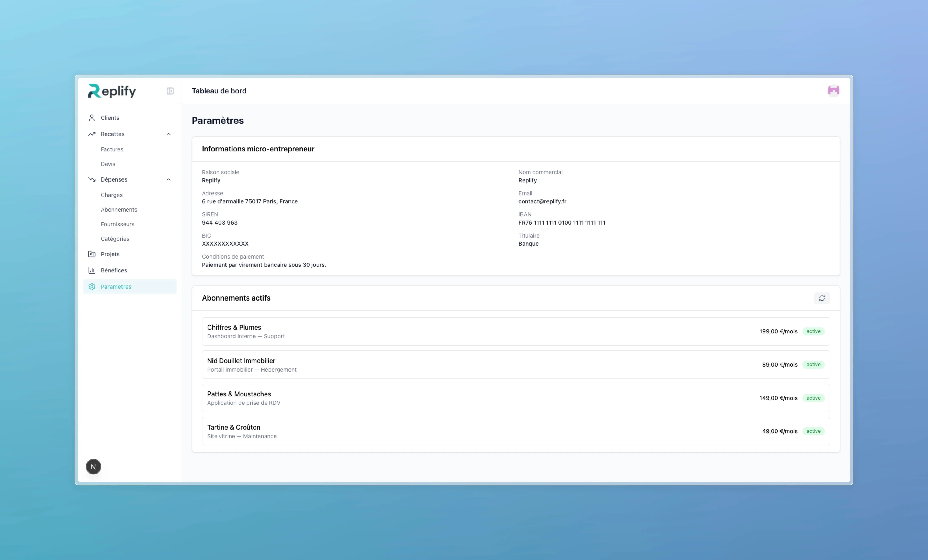
Task: Toggle the active badge on Chiffres & Plumes
Action: point(813,331)
